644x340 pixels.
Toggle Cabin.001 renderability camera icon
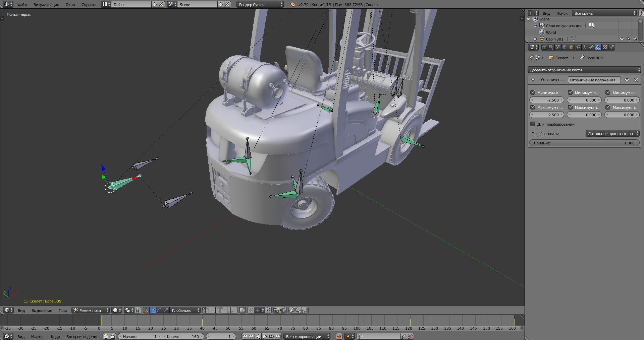(635, 39)
